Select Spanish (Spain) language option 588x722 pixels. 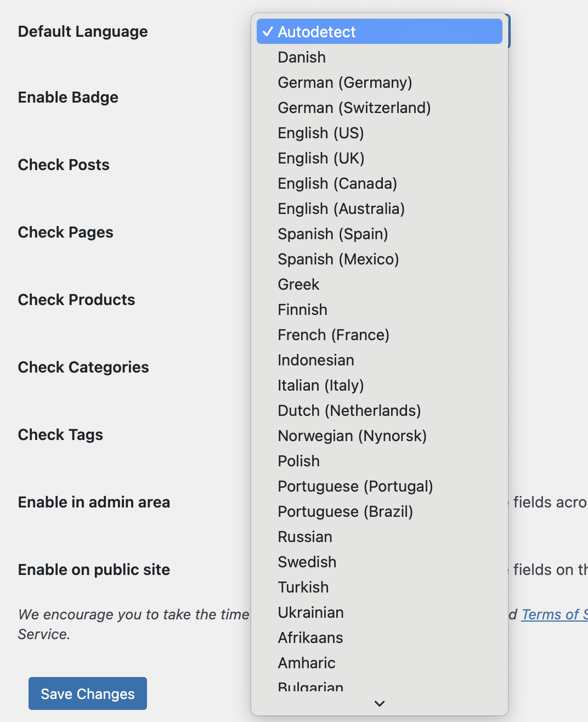tap(333, 234)
